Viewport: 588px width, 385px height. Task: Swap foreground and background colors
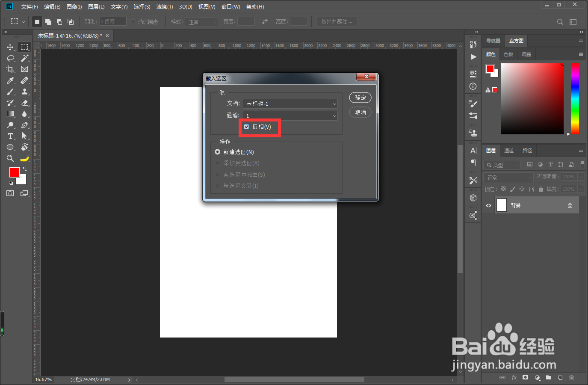(25, 169)
